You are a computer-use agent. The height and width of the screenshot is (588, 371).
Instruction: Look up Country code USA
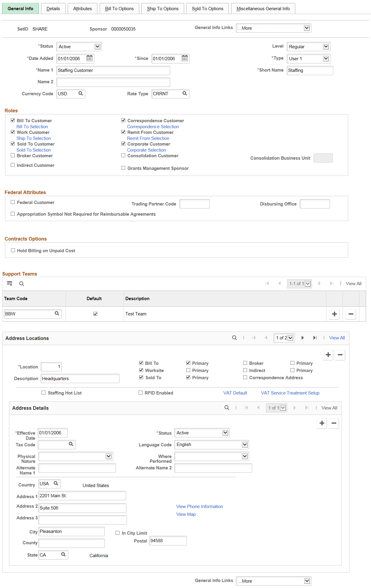pyautogui.click(x=56, y=483)
